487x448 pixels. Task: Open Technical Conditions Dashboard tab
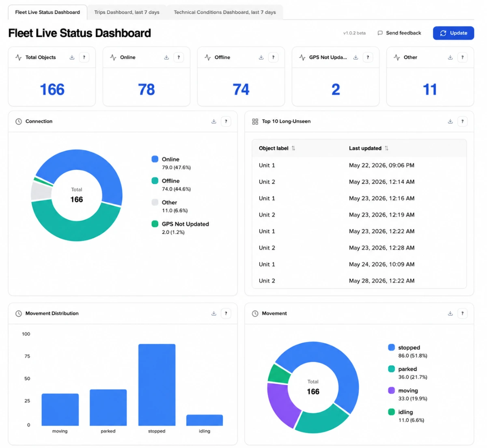pyautogui.click(x=225, y=12)
